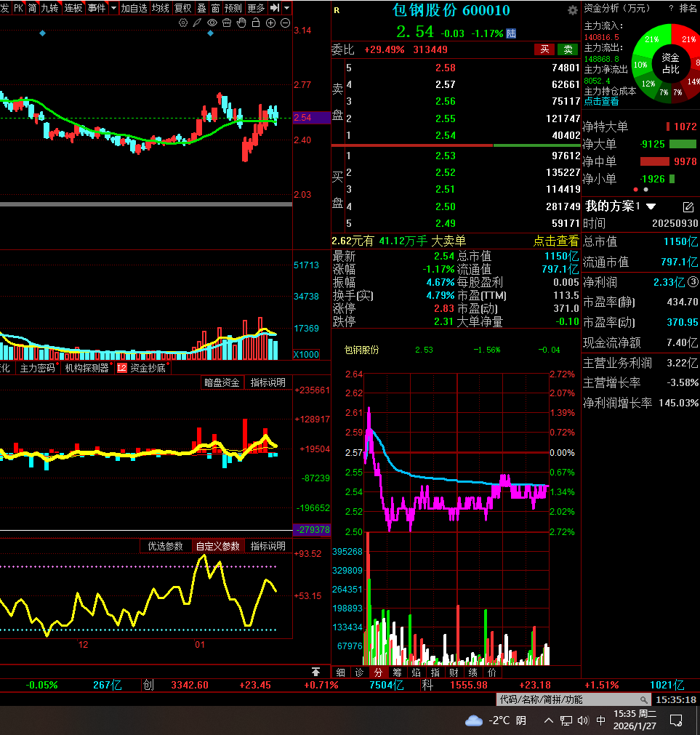
Task: Click the 复权 adjustment button
Action: 182,8
